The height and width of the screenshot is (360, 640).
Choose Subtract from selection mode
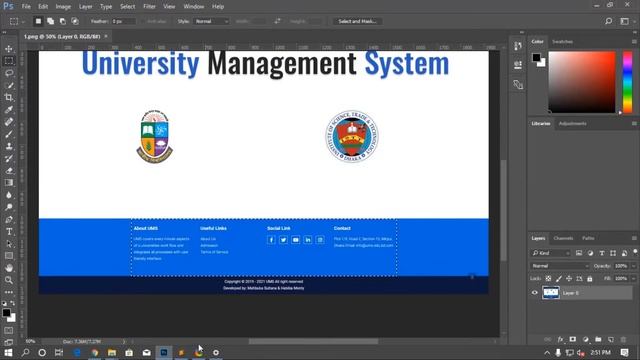[62, 21]
